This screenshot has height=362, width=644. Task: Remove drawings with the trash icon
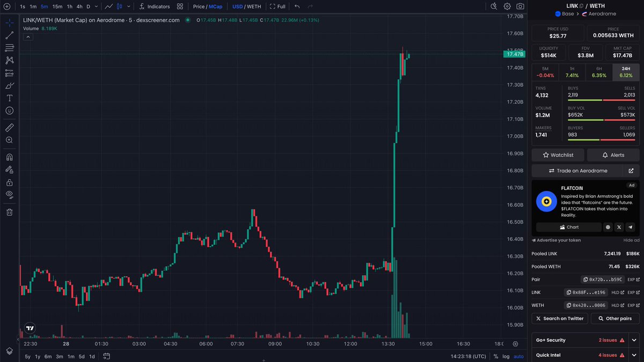9,212
